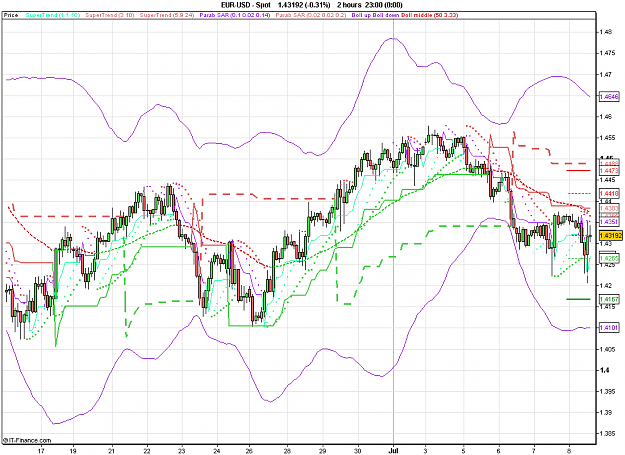The image size is (625, 455).
Task: Click date '26' on the time axis
Action: pyautogui.click(x=249, y=451)
